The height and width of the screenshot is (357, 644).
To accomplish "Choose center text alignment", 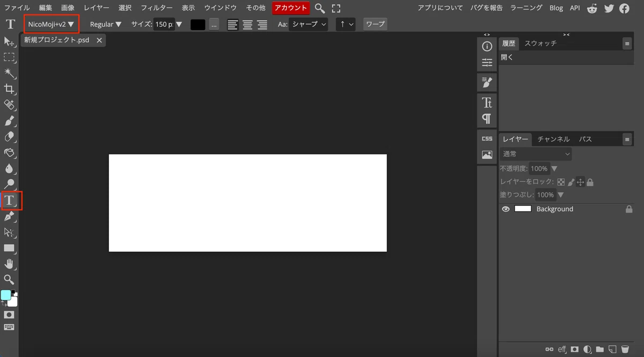I will tap(247, 24).
